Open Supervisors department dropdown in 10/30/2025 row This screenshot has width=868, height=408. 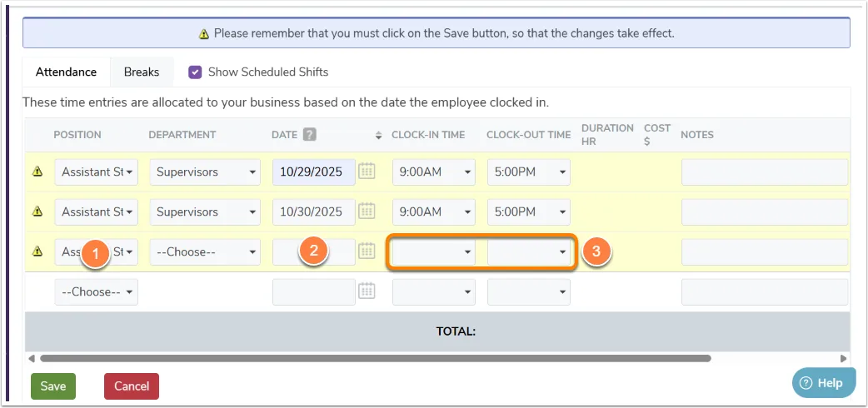click(x=205, y=212)
